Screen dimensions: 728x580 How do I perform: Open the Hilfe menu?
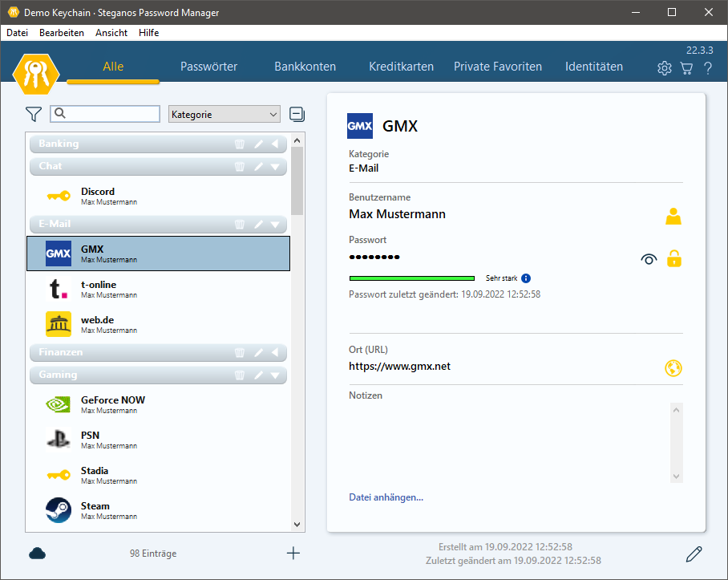(148, 33)
